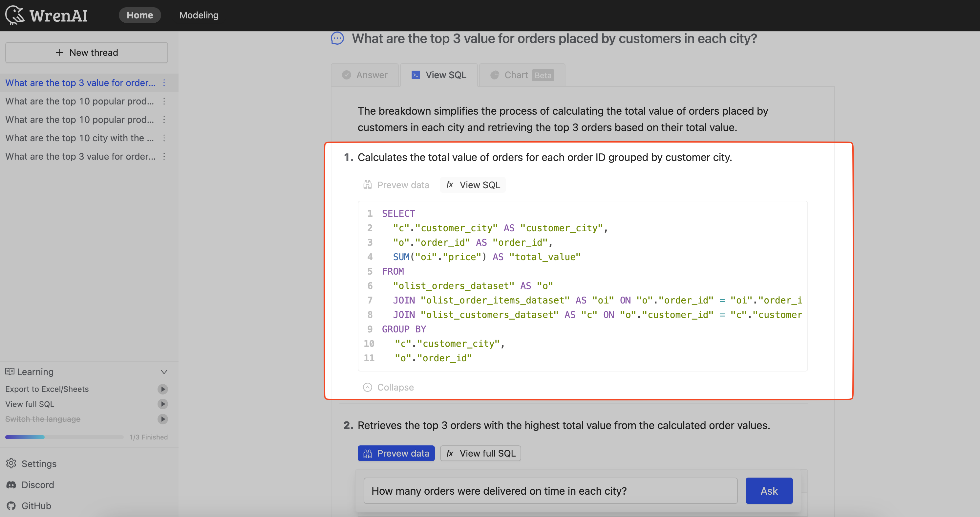This screenshot has height=517, width=980.
Task: Click the question heading text
Action: (x=554, y=38)
